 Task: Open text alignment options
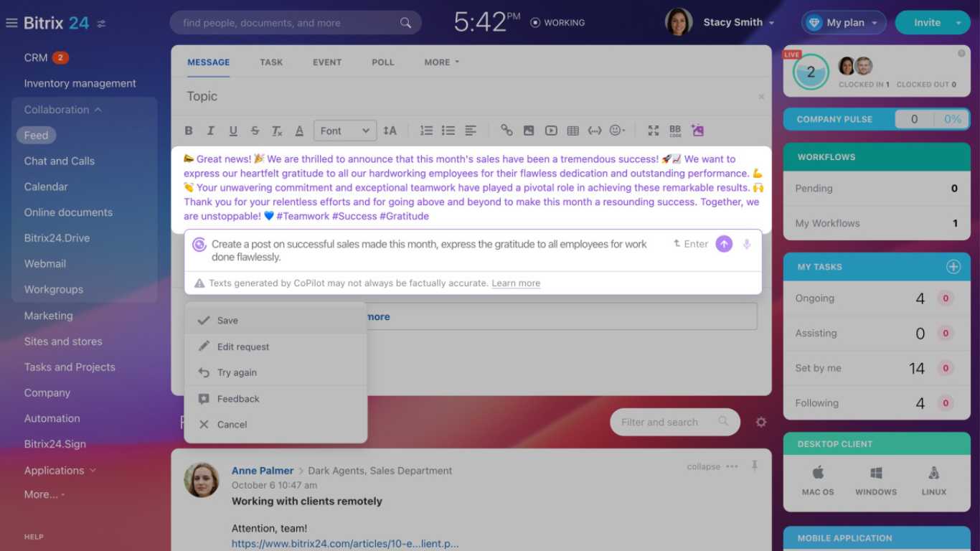tap(471, 131)
